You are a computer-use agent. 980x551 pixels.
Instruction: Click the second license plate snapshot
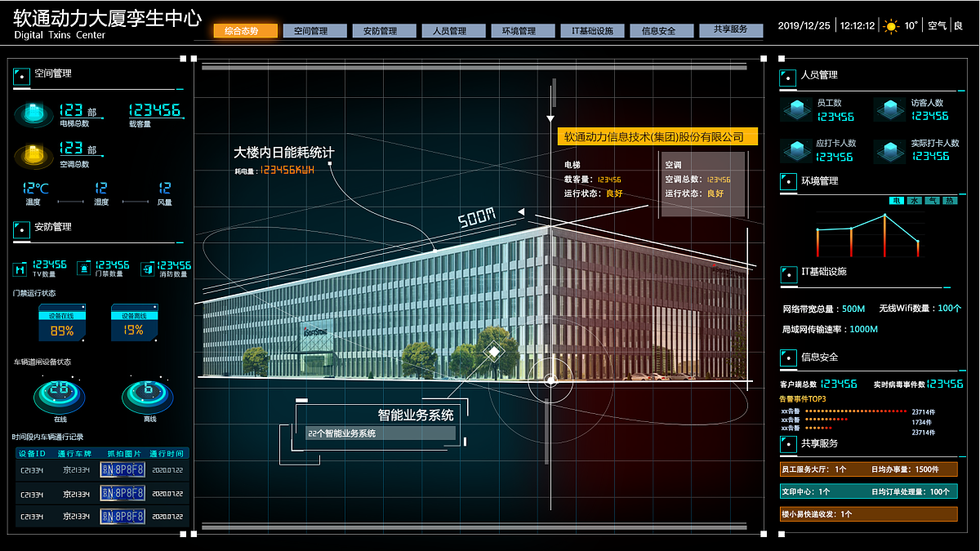click(x=122, y=493)
